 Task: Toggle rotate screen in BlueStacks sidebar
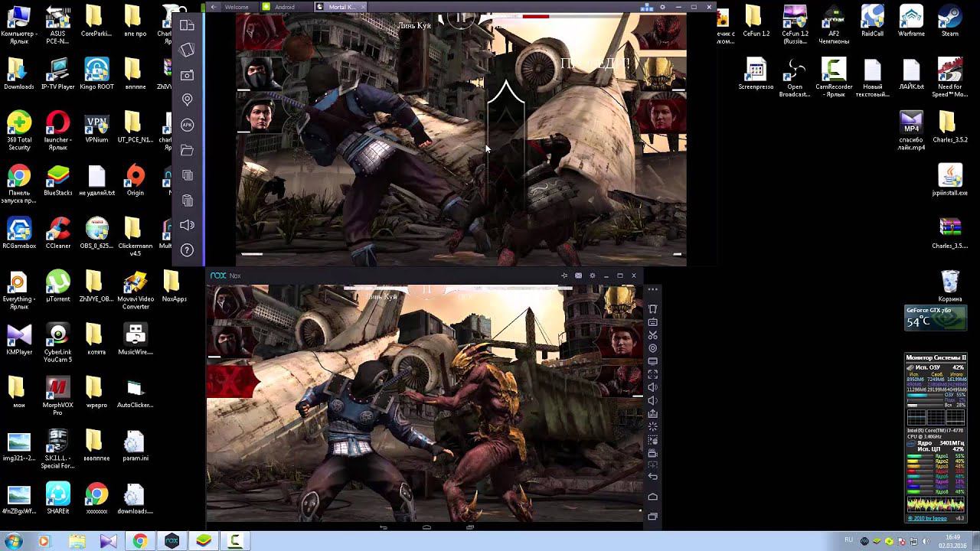coord(188,25)
